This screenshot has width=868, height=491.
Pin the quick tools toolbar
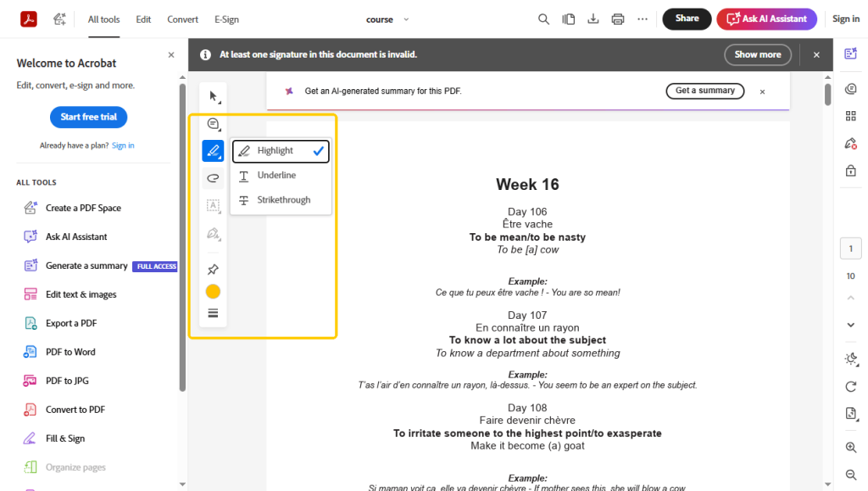(213, 270)
